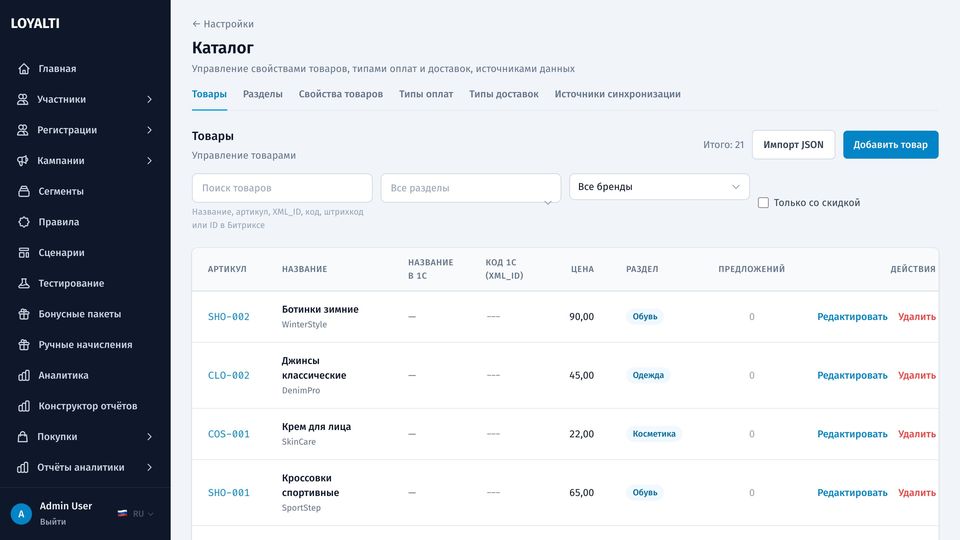Open the Источники синхронизации tab
The width and height of the screenshot is (960, 540).
point(618,94)
